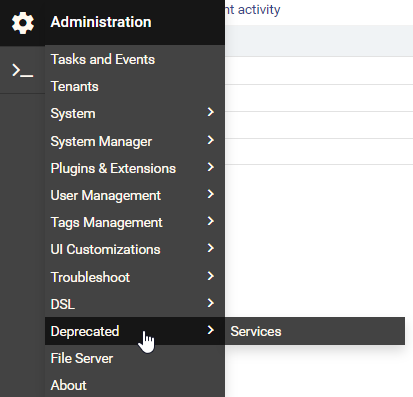Expand the System submenu chevron
The width and height of the screenshot is (413, 397).
click(x=210, y=112)
